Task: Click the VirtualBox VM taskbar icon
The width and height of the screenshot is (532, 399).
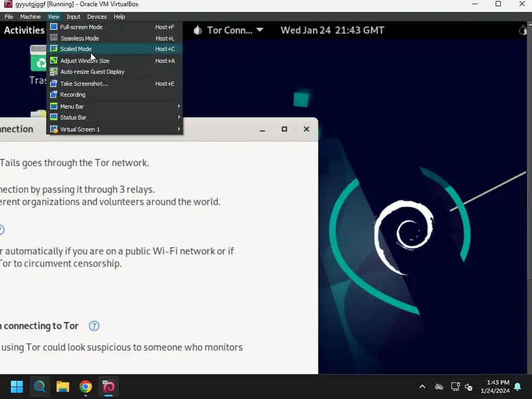Action: tap(109, 387)
